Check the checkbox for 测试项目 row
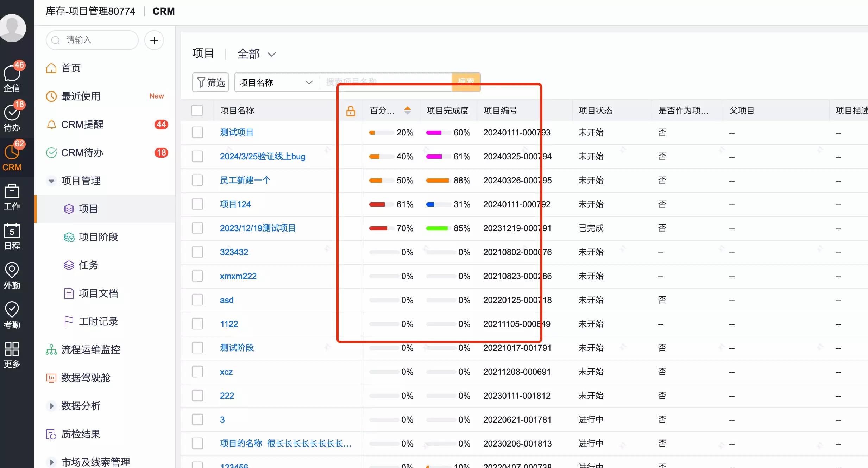Image resolution: width=868 pixels, height=468 pixels. click(x=197, y=132)
